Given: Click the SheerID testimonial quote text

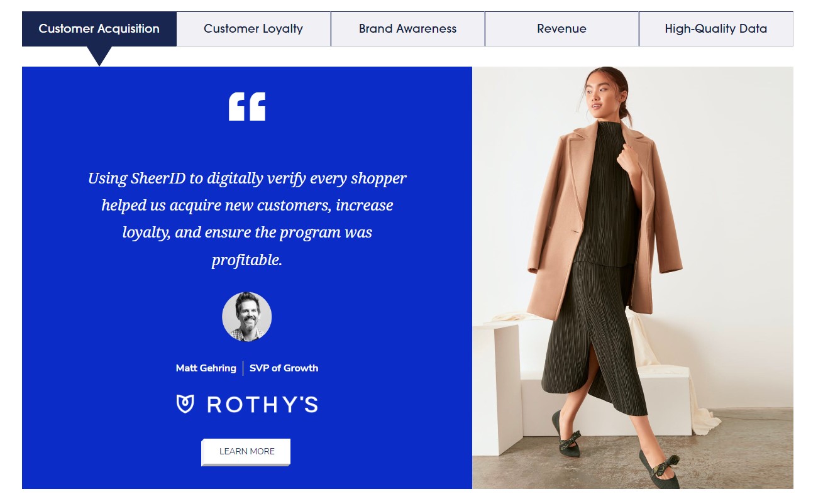Looking at the screenshot, I should 247,219.
